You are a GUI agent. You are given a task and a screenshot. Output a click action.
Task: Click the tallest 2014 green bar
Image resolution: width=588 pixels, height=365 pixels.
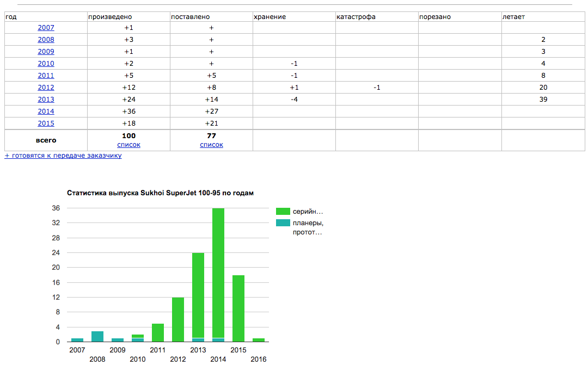click(x=218, y=272)
